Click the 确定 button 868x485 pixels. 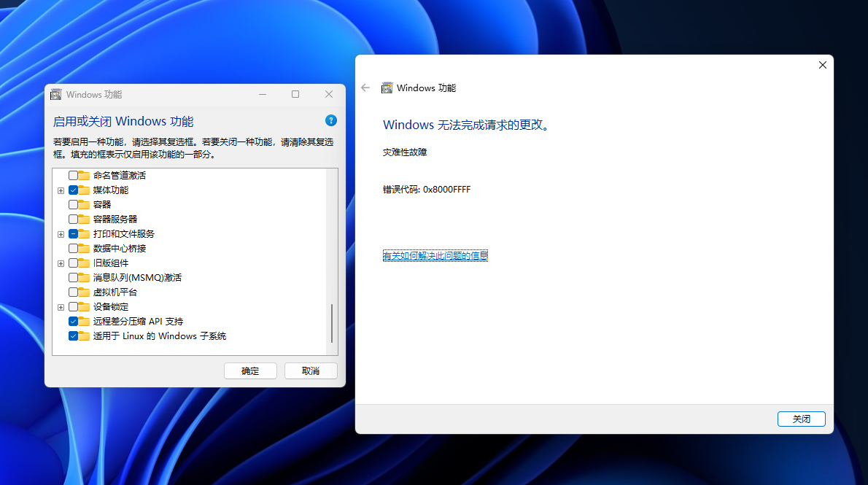(x=250, y=370)
